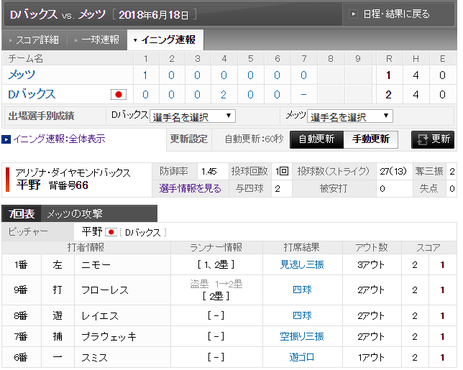Viewport: 463px width, 370px height.
Task: Open 選手情報を見る for 平野
Action: tap(190, 189)
